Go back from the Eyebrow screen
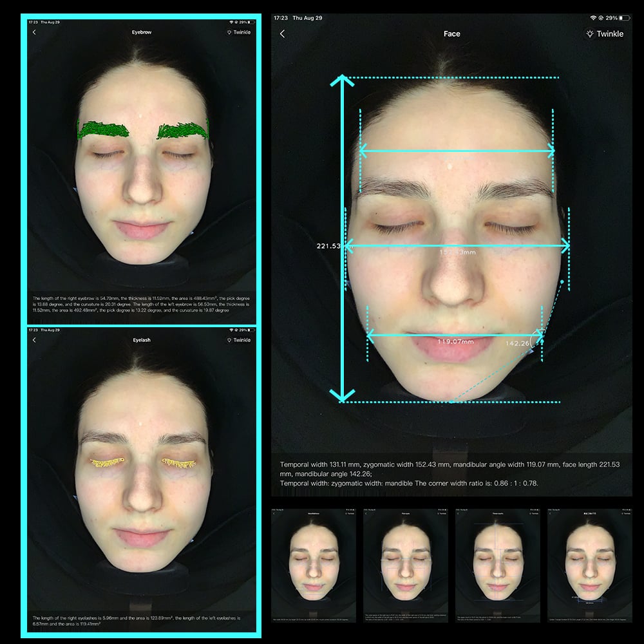This screenshot has width=644, height=644. pos(34,32)
